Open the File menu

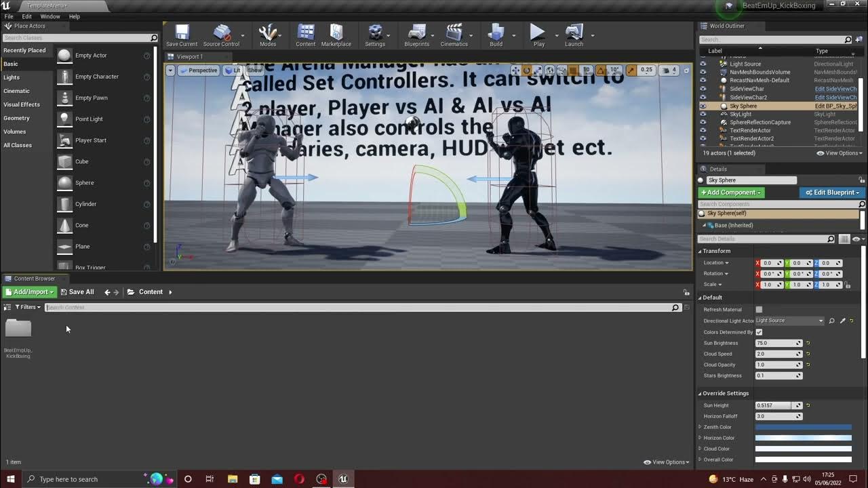pos(9,16)
